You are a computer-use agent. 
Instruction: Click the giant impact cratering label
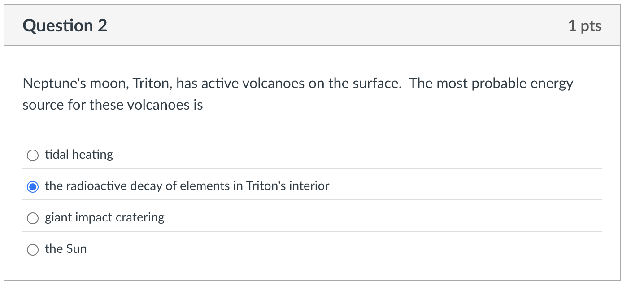(x=104, y=217)
